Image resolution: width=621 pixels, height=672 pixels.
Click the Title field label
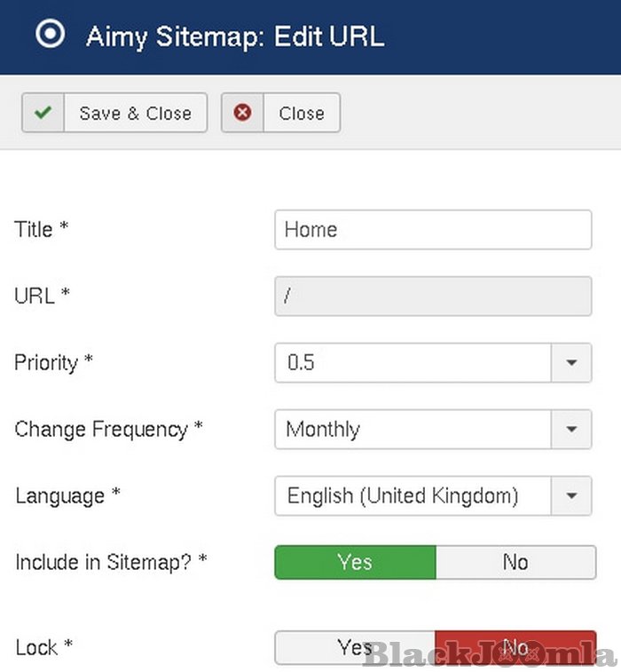coord(41,229)
